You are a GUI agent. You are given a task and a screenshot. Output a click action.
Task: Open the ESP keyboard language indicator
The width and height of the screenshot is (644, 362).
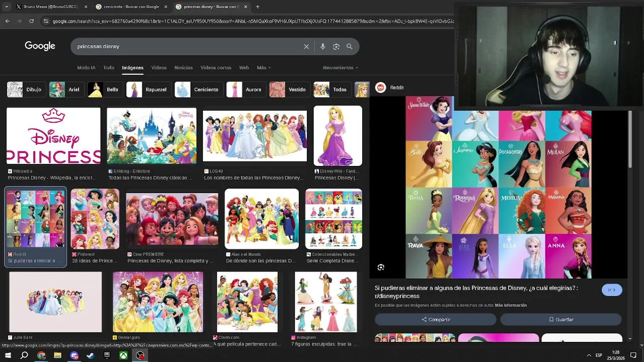click(x=599, y=355)
